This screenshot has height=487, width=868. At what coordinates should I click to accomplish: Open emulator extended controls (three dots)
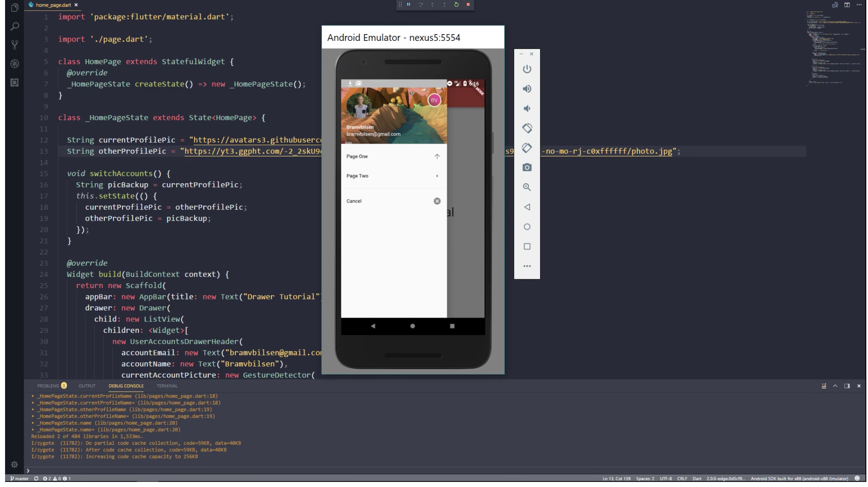click(x=527, y=266)
